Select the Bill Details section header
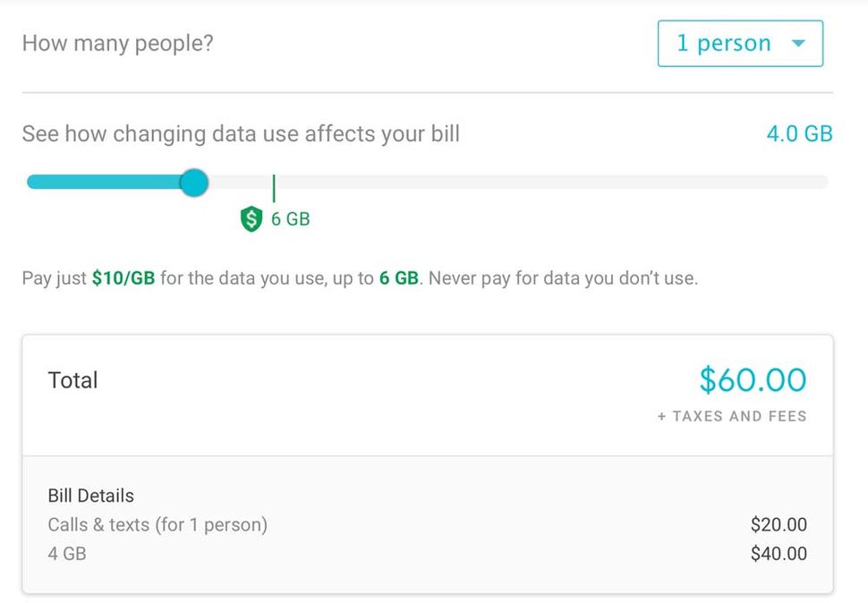Screen dimensions: 868x603 click(89, 495)
